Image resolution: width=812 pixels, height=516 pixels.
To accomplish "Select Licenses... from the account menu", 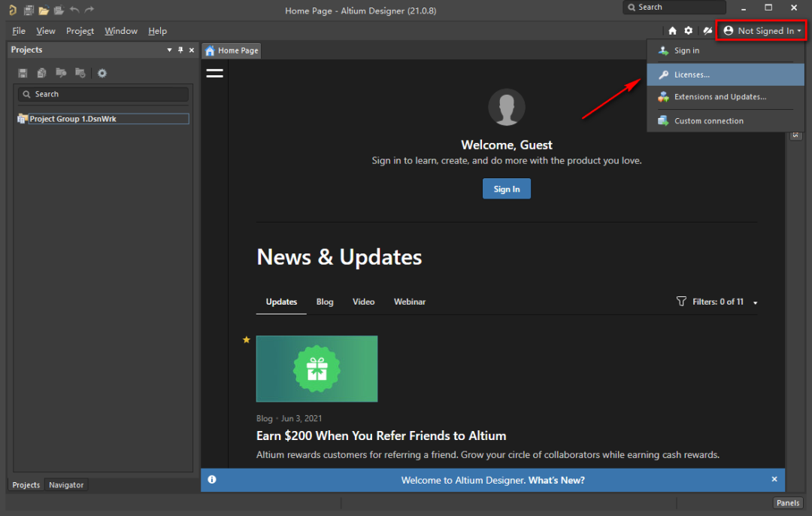I will click(692, 74).
